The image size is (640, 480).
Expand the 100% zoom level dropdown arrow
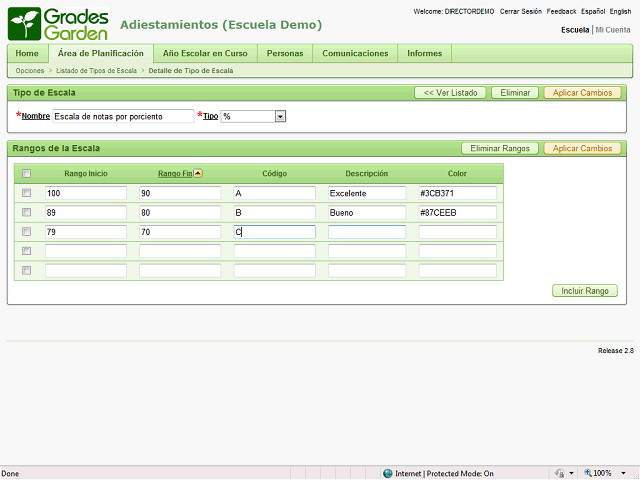(x=623, y=473)
